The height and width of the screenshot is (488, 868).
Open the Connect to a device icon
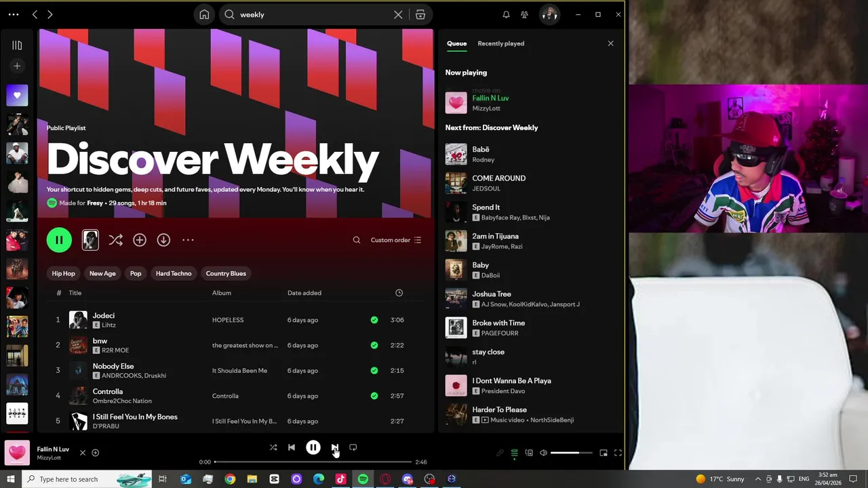pyautogui.click(x=529, y=453)
